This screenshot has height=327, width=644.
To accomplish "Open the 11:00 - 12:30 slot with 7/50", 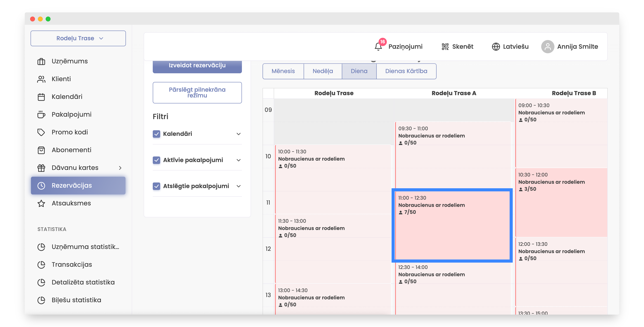I will tap(452, 225).
